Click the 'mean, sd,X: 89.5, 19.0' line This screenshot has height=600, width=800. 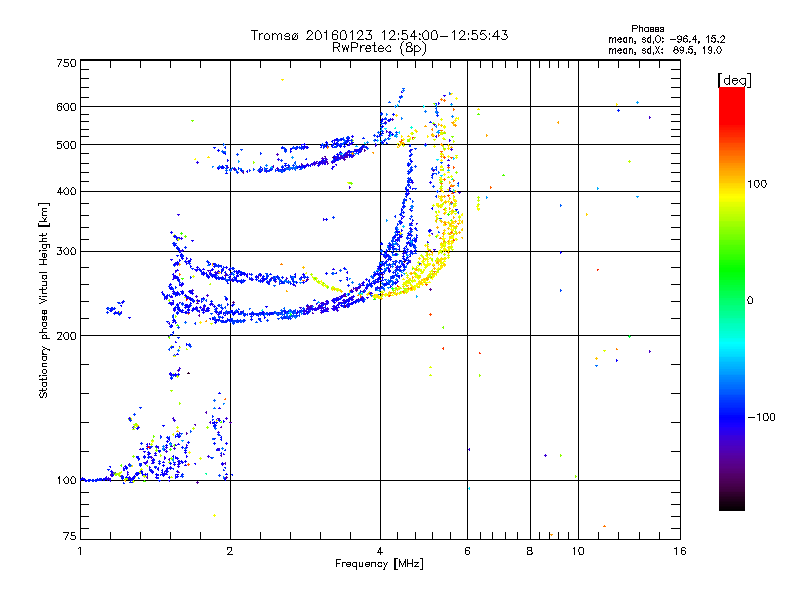click(x=665, y=51)
